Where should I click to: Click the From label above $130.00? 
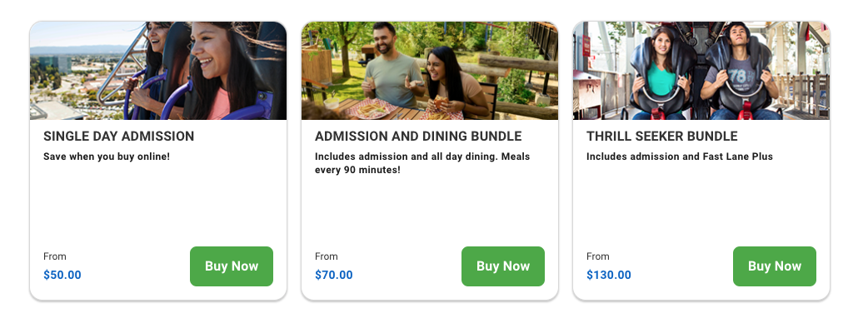click(x=598, y=256)
